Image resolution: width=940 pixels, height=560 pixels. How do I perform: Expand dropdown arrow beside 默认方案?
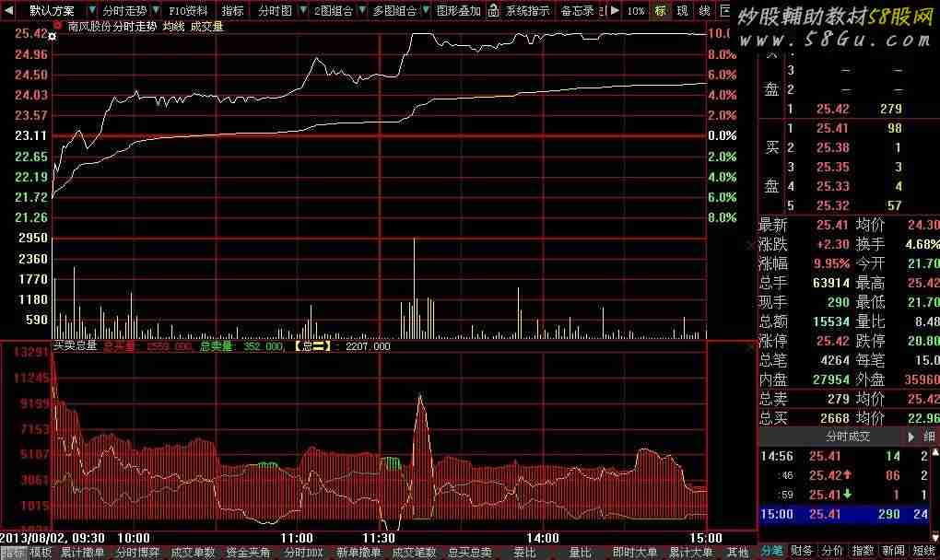[92, 10]
